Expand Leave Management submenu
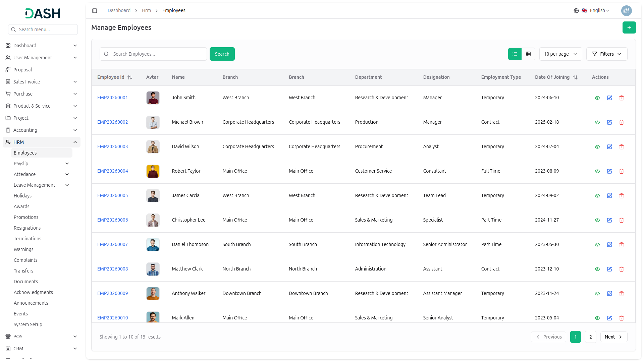Viewport: 644px width, 362px height. pyautogui.click(x=42, y=185)
